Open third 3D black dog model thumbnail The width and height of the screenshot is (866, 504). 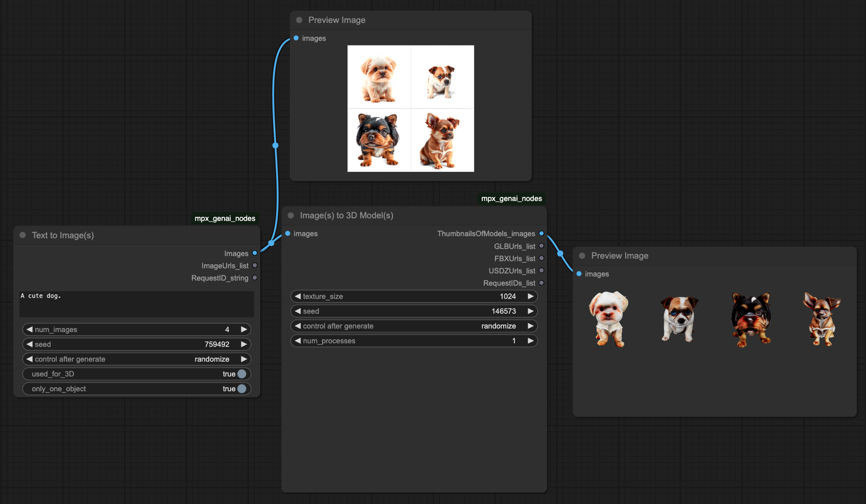750,319
